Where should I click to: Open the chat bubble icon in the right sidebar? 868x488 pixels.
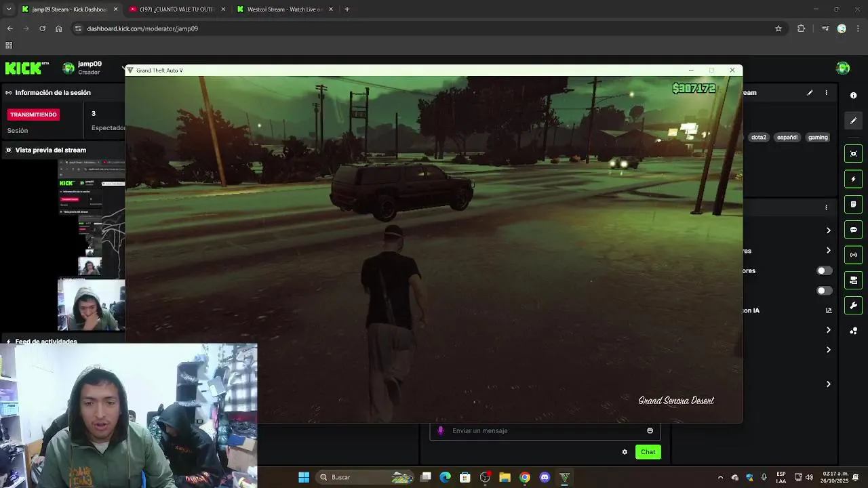[854, 230]
